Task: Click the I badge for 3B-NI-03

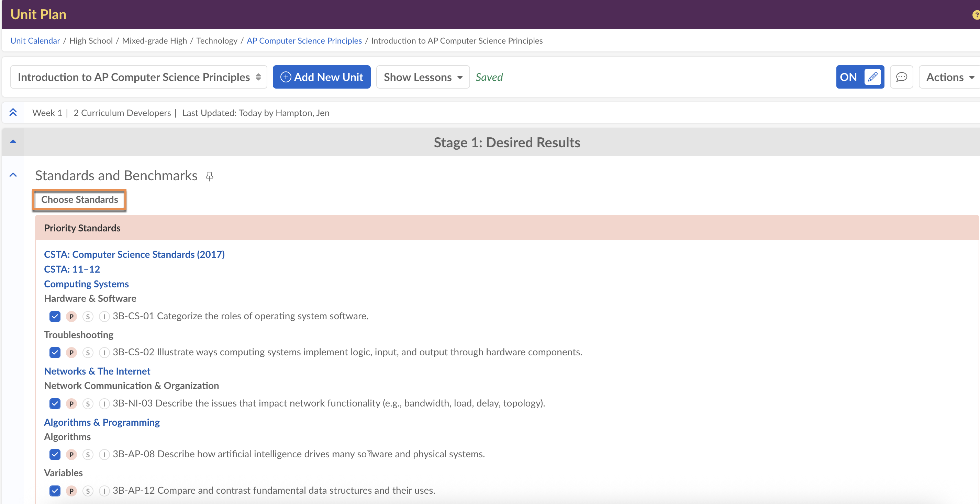Action: coord(104,404)
